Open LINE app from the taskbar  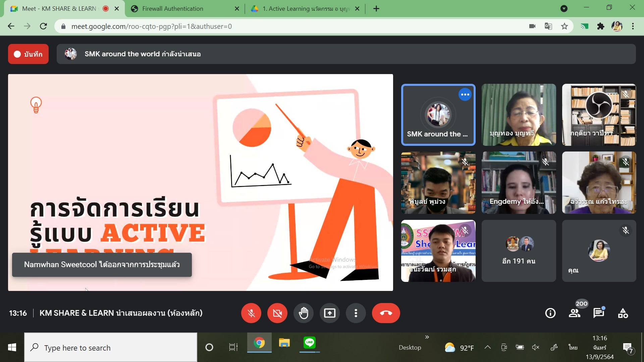click(x=309, y=343)
